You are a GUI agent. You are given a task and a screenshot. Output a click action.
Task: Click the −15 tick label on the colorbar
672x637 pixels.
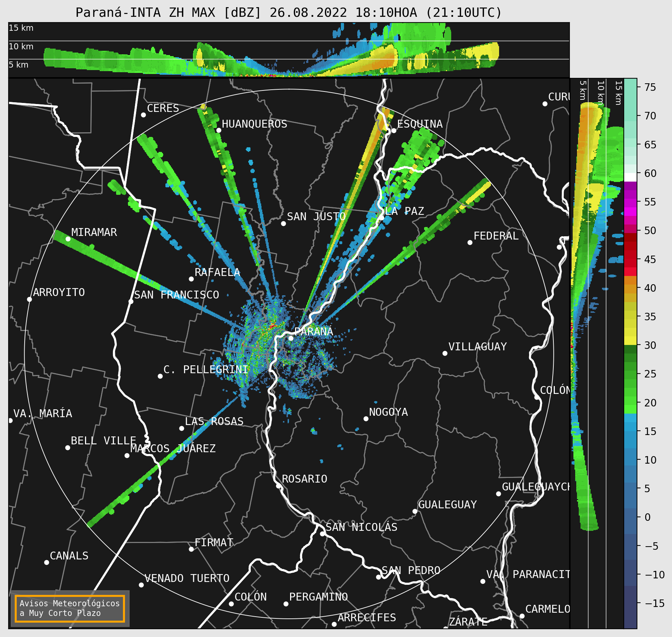(x=654, y=603)
